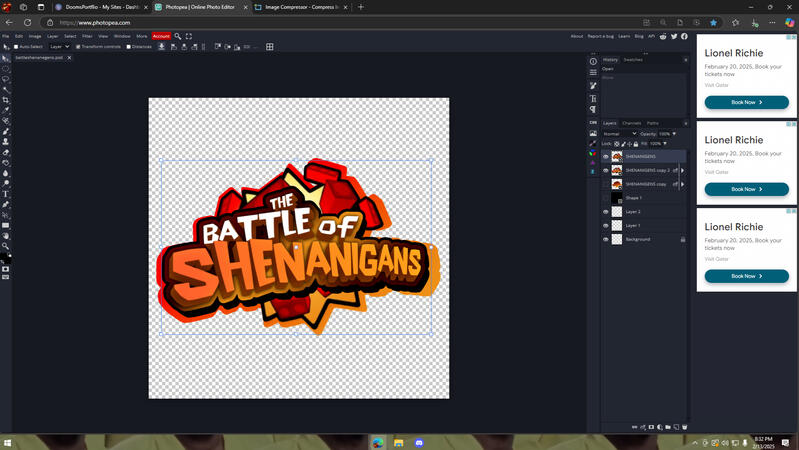Expand effects of SHENANIGANS copy layer
Viewport: 799px width, 450px height.
[682, 184]
